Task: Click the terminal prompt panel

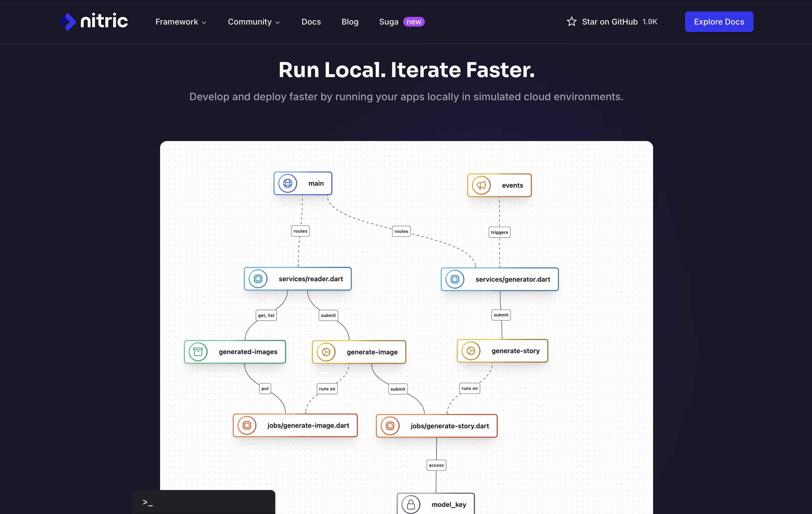Action: (204, 502)
